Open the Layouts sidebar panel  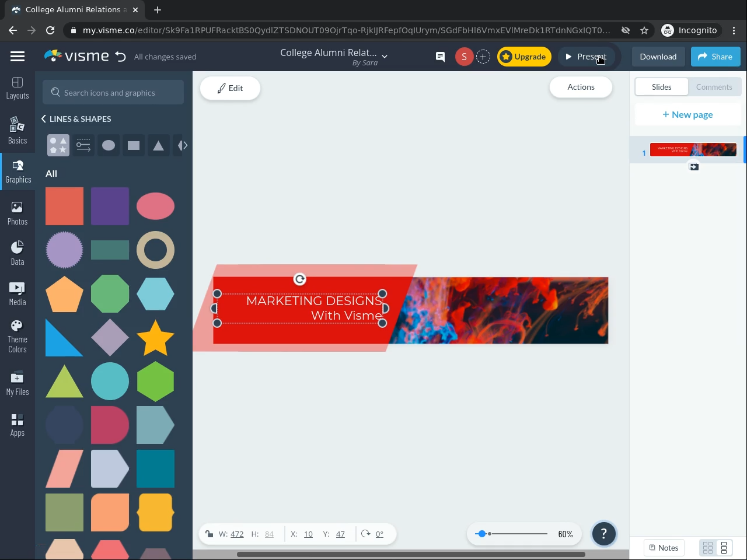(x=18, y=88)
